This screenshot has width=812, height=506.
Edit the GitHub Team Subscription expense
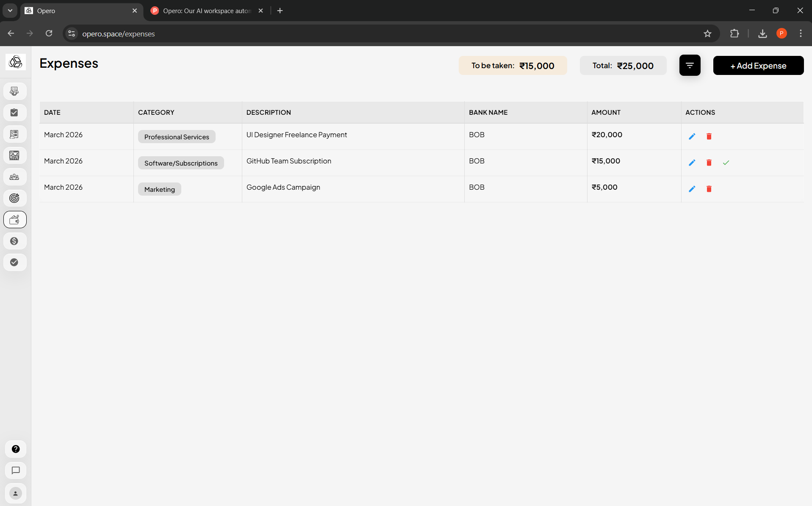(692, 163)
